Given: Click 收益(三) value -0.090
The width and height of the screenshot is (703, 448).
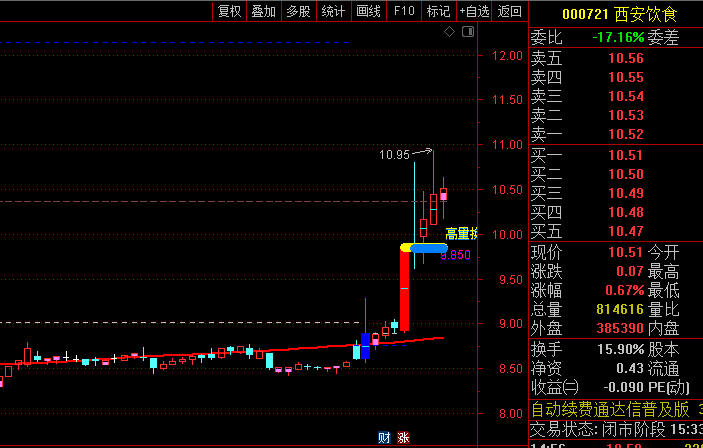Looking at the screenshot, I should point(624,387).
